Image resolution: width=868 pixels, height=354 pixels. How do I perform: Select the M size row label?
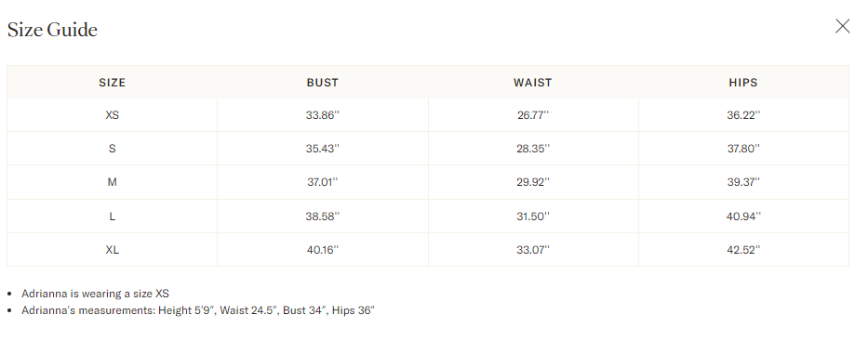pos(112,182)
